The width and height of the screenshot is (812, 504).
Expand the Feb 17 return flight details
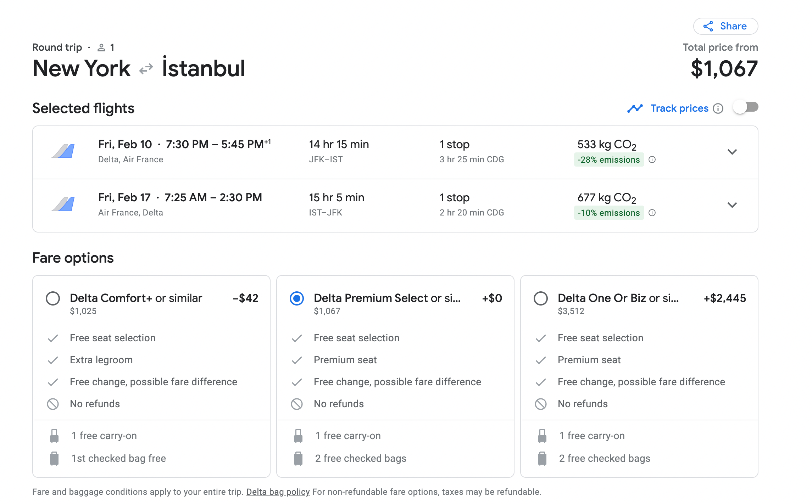(732, 205)
